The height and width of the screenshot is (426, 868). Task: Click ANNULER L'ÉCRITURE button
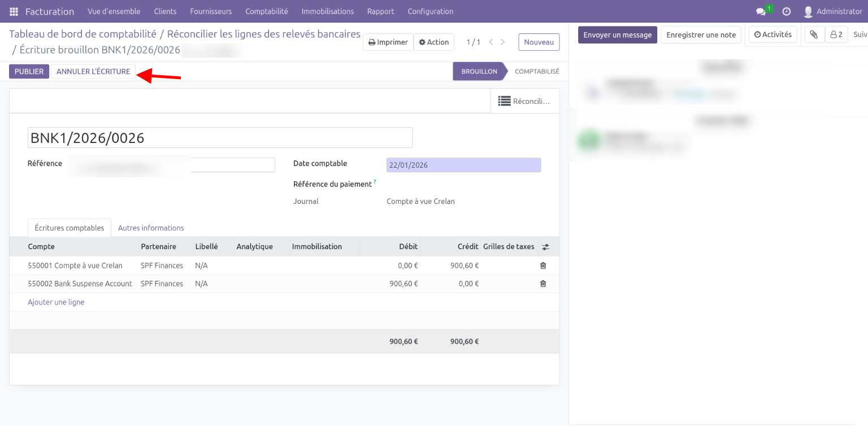coord(93,72)
